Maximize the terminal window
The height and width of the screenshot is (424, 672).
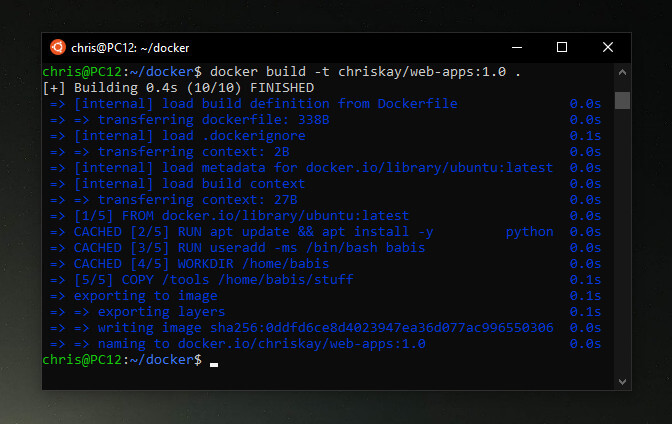click(x=562, y=47)
